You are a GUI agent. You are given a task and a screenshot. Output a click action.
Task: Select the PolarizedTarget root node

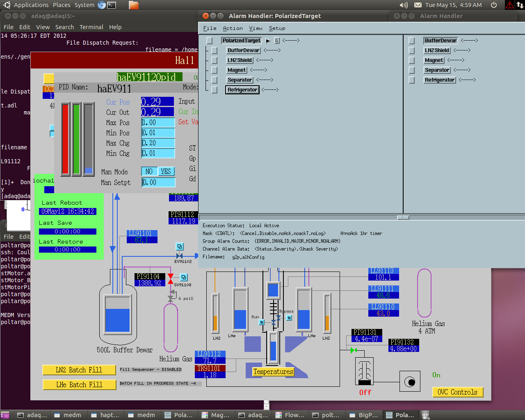tap(242, 41)
